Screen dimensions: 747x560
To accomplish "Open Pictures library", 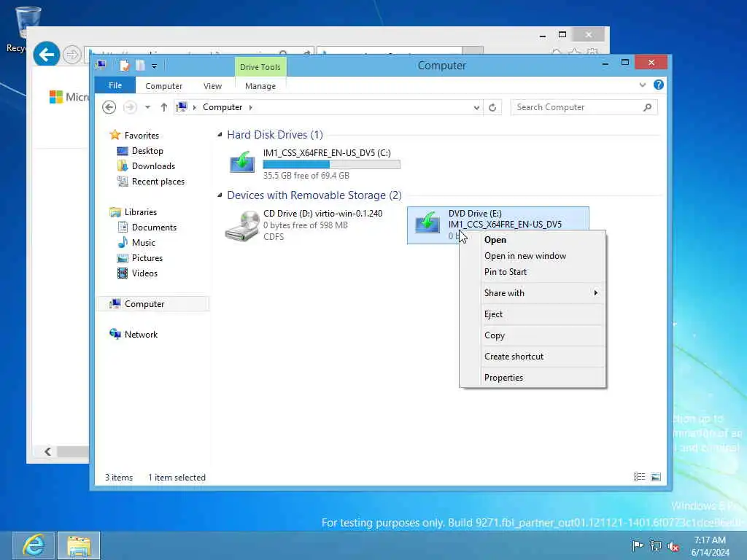I will pyautogui.click(x=147, y=257).
